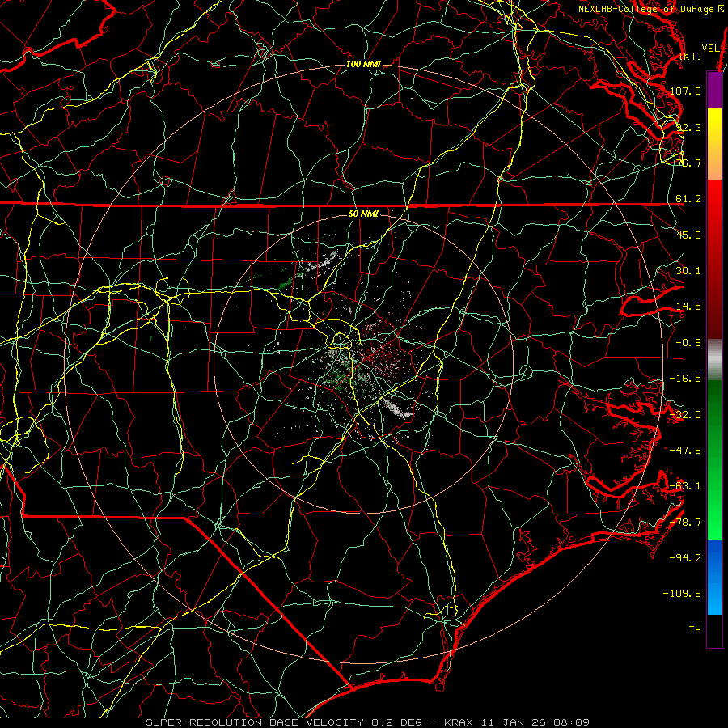This screenshot has height=728, width=728.
Task: Click the "50 NMI" range ring label
Action: pos(363,214)
